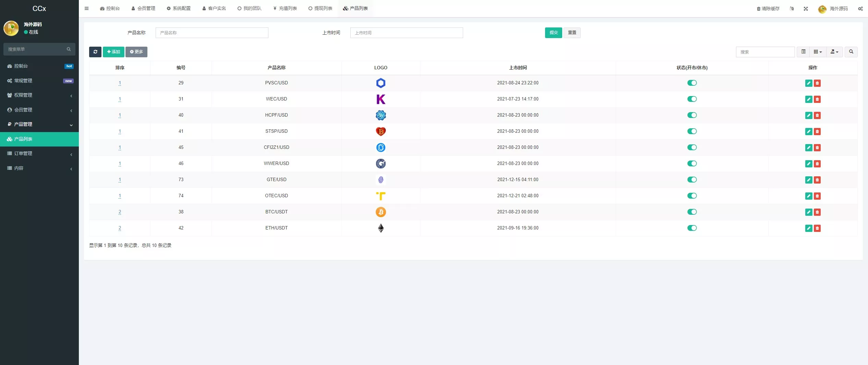This screenshot has width=868, height=365.
Task: Click the 提交 submit button
Action: coord(553,33)
